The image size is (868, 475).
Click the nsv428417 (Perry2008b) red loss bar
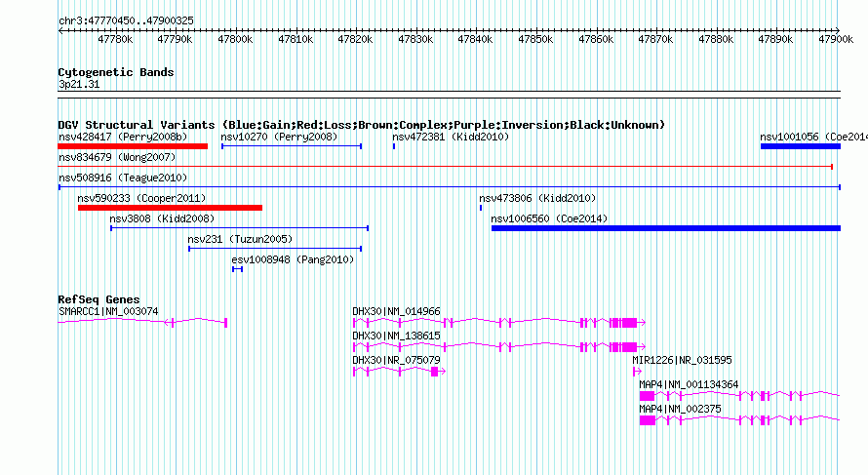click(x=133, y=146)
